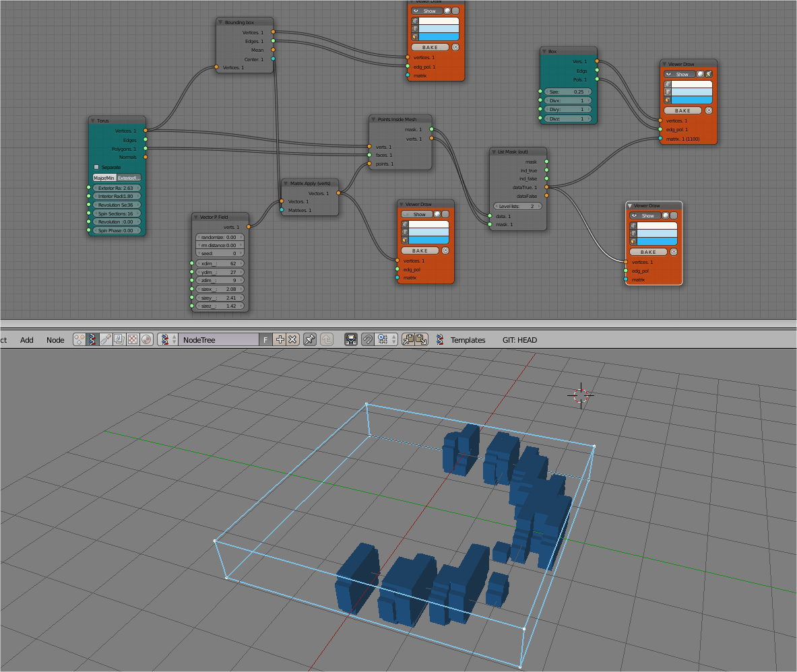
Task: Collapse the Bounding box node
Action: pyautogui.click(x=220, y=22)
